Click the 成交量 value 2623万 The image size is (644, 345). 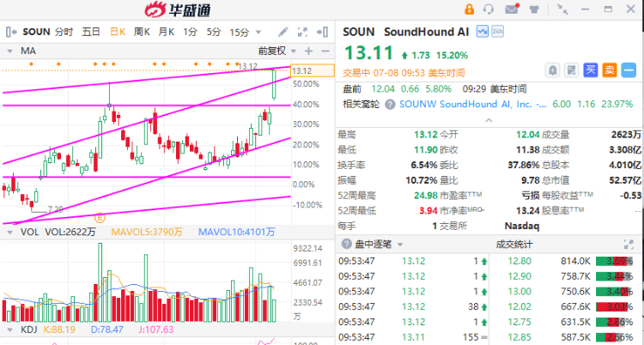[626, 135]
